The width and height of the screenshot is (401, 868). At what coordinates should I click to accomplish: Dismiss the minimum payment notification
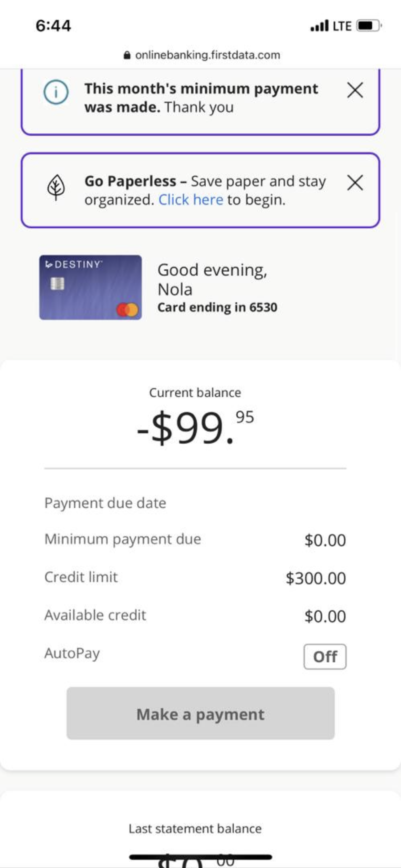pyautogui.click(x=355, y=90)
